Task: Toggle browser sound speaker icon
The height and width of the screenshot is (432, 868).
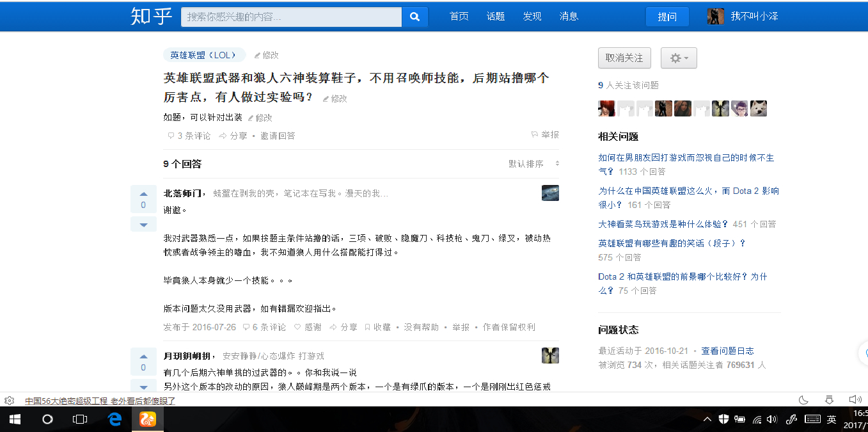Action: point(855,400)
